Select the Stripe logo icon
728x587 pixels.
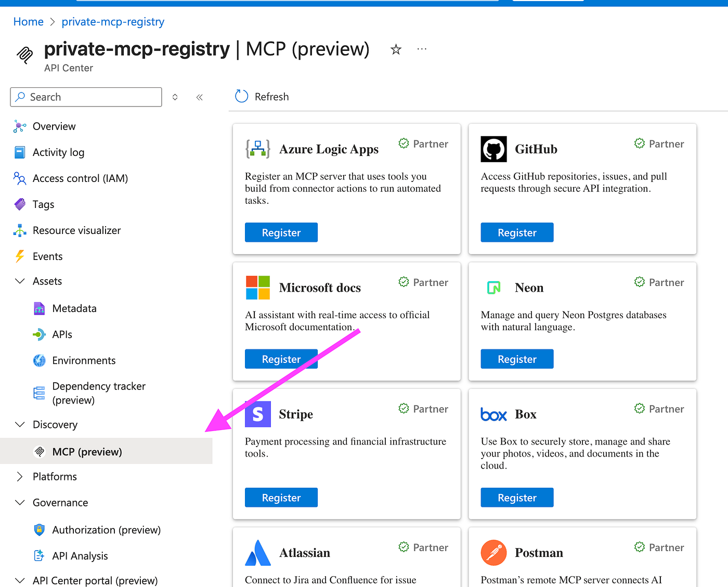click(x=257, y=414)
